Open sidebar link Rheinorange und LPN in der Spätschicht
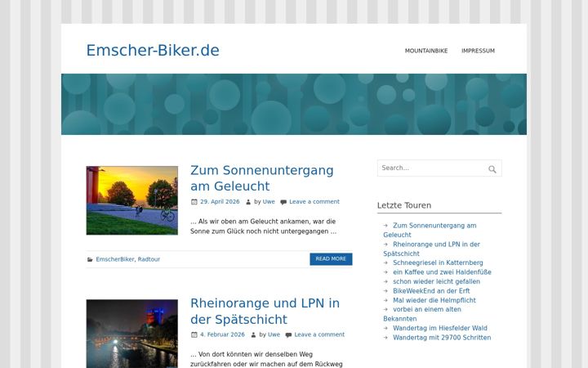Screen dimensions: 588x368 432,249
